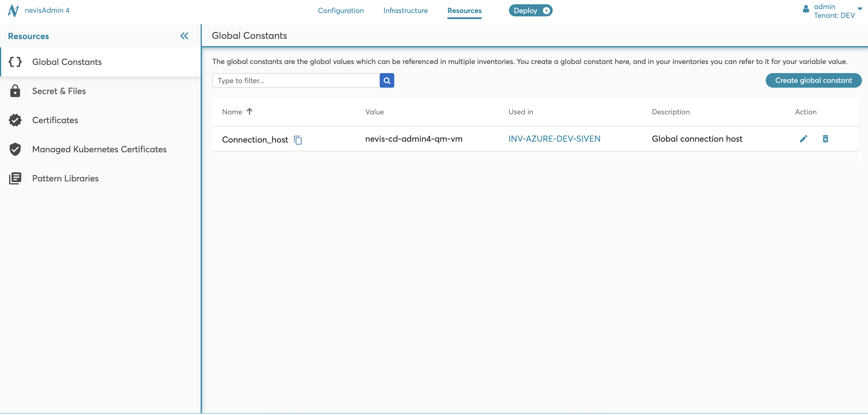This screenshot has height=415, width=868.
Task: Open Global Constants in the sidebar
Action: coord(100,62)
